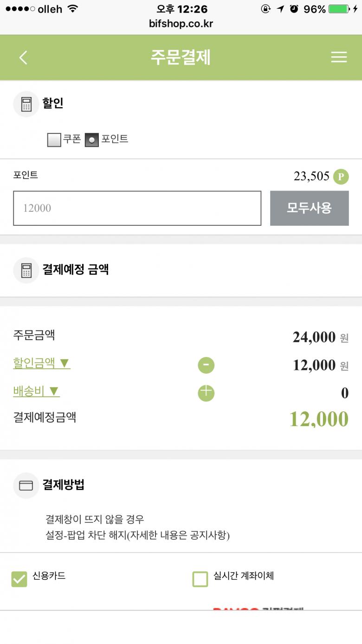This screenshot has height=644, width=362.
Task: Tap the credit card icon beside 결제방법
Action: pos(26,486)
